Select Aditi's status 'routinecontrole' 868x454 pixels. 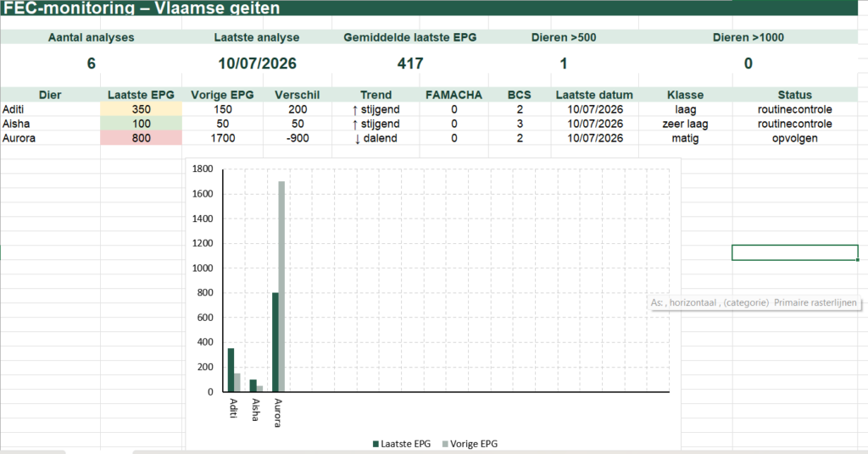coord(795,109)
